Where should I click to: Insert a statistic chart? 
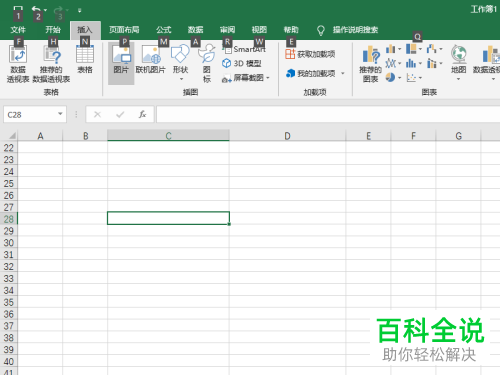[x=414, y=63]
